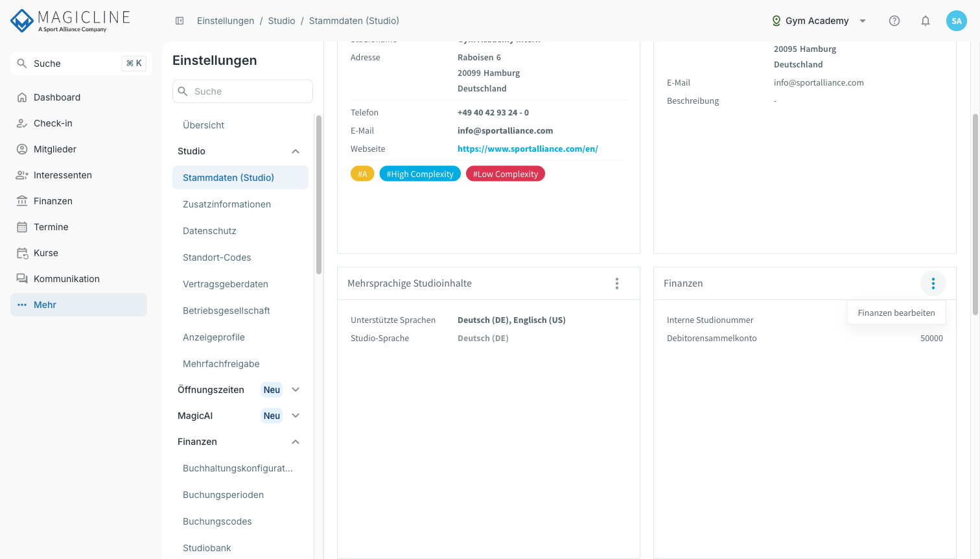Screen dimensions: 980x559
Task: Open the Gym Academy studio dropdown
Action: click(819, 21)
